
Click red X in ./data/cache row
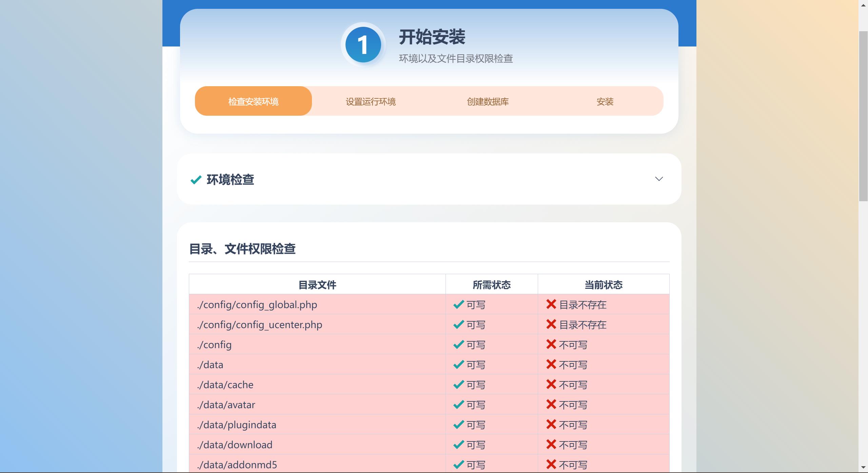[551, 384]
